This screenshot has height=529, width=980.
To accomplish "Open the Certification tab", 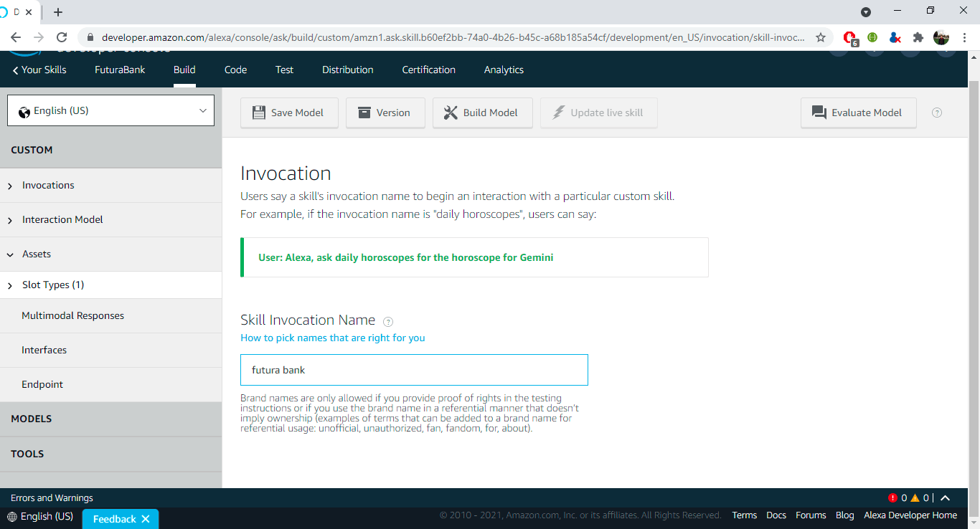I will point(428,70).
